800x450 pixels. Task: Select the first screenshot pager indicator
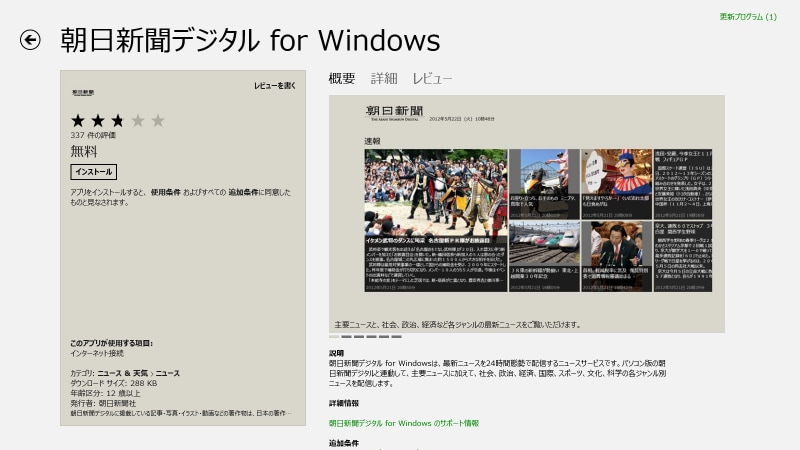pos(335,337)
